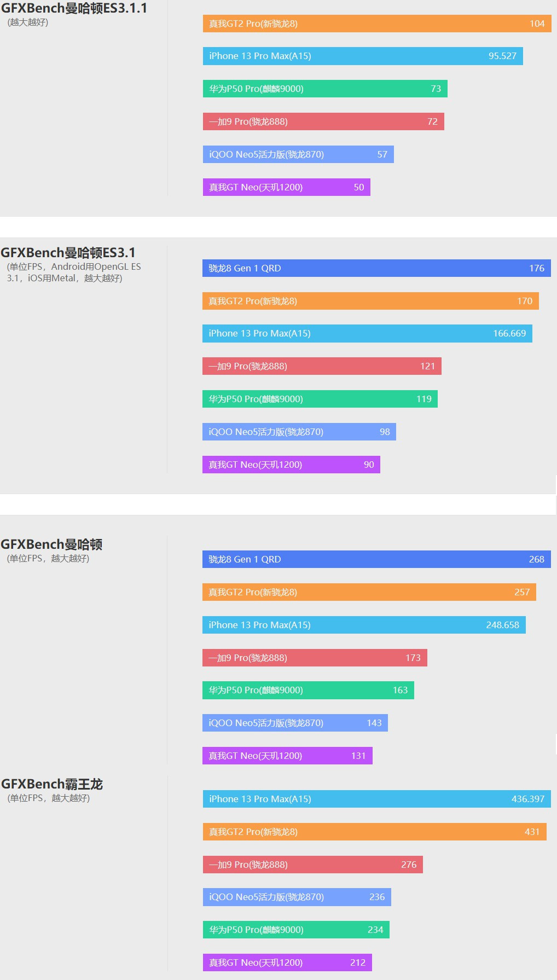Select the iQOO Neo5活力版 bar showing 57
Image resolution: width=557 pixels, height=980 pixels.
(298, 154)
